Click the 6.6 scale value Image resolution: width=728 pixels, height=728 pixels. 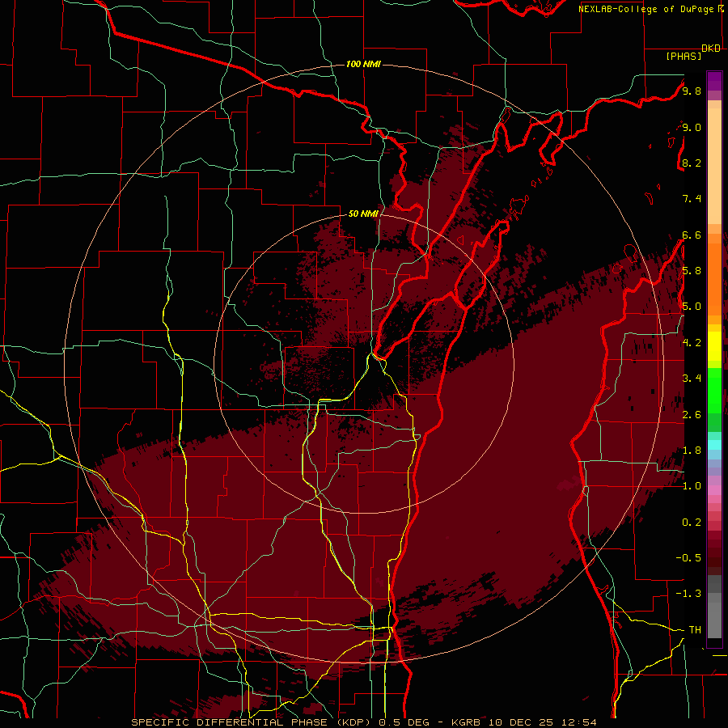pyautogui.click(x=692, y=235)
